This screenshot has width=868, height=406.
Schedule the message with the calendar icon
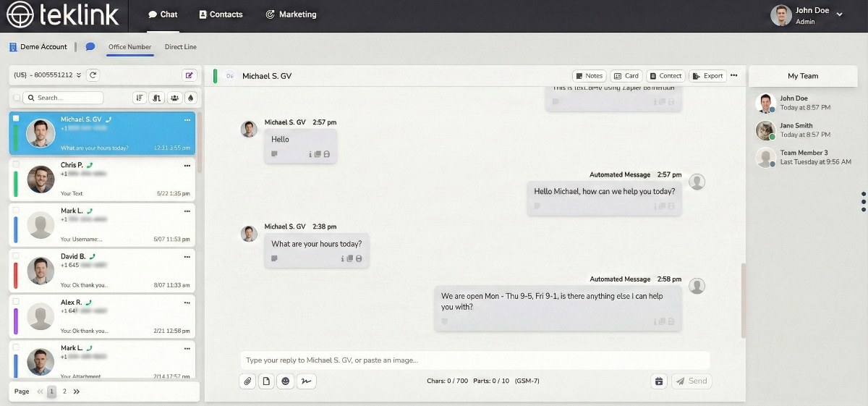point(658,381)
